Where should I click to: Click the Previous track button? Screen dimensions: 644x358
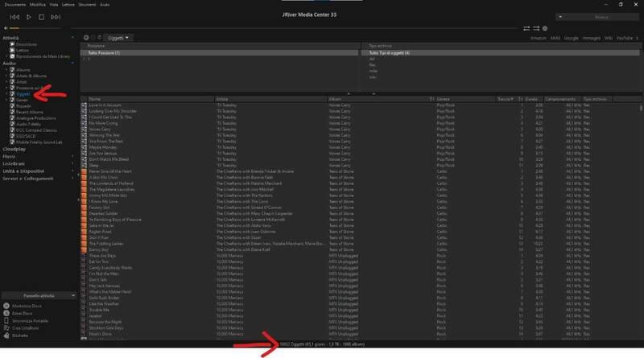(x=14, y=17)
